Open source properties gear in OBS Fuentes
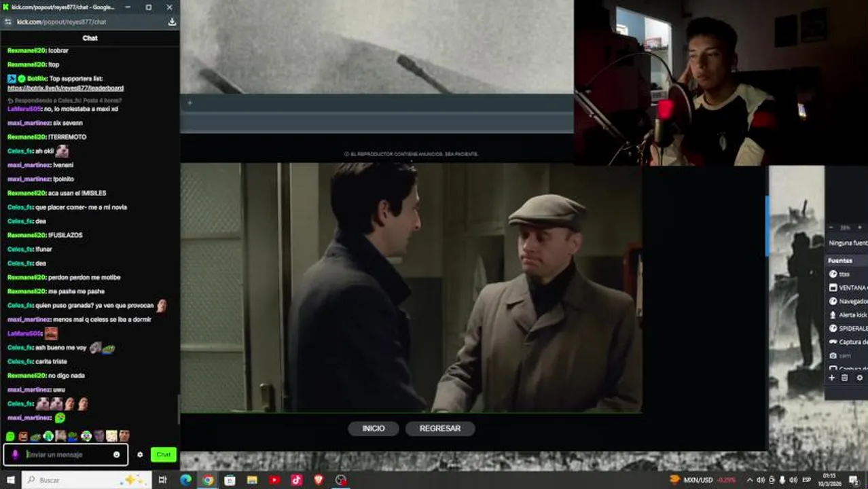 pyautogui.click(x=859, y=378)
